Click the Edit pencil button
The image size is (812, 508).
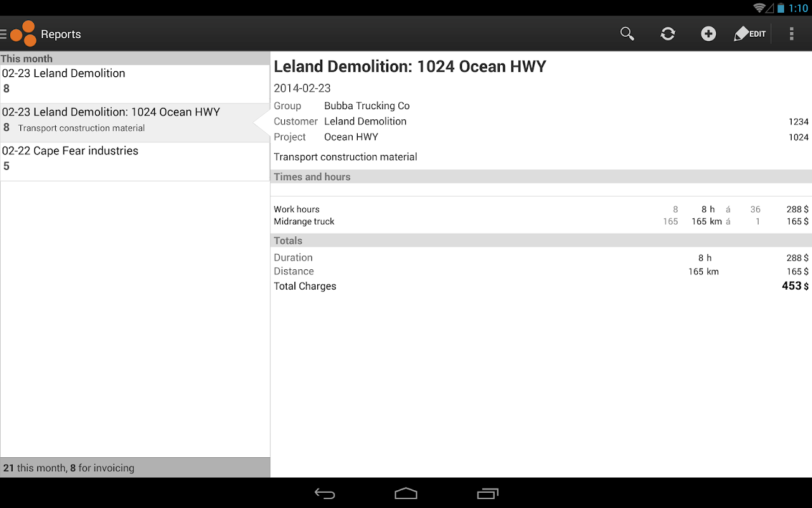pos(750,34)
